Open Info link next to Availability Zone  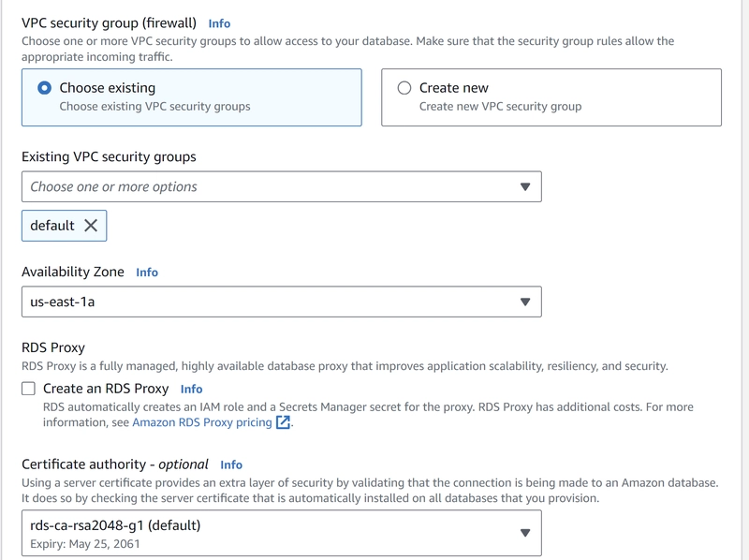click(147, 273)
